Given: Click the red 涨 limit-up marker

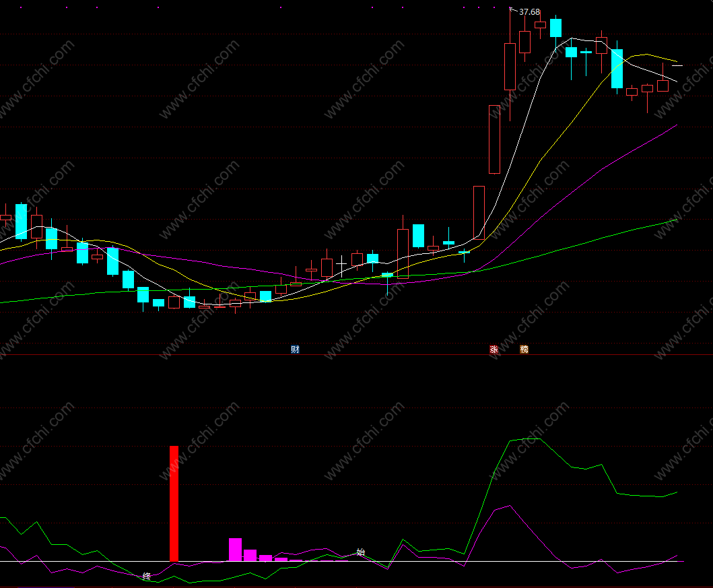Looking at the screenshot, I should (494, 350).
